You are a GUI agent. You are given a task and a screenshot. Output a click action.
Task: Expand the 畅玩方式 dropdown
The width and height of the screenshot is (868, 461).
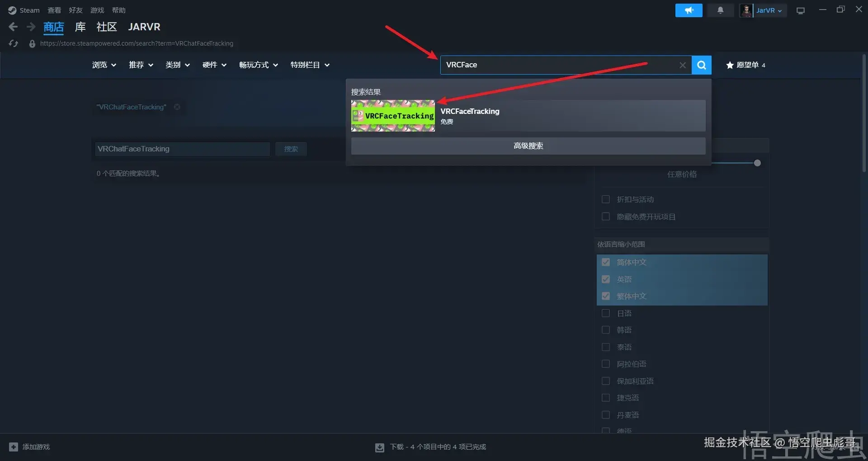(259, 65)
